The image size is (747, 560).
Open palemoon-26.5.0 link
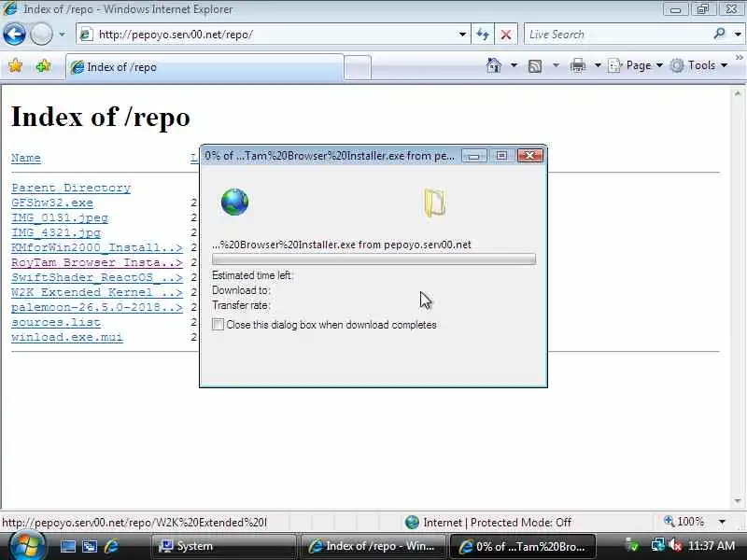coord(97,307)
